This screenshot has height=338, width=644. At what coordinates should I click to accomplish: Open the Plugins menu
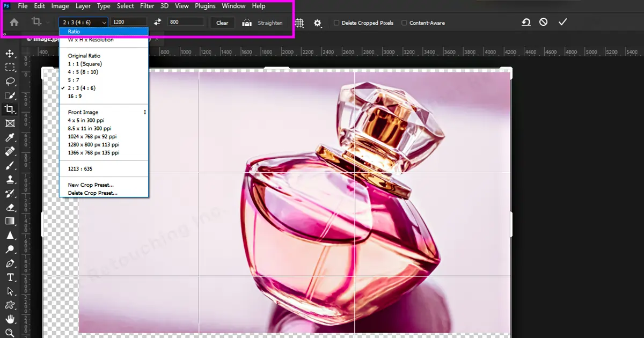(205, 6)
